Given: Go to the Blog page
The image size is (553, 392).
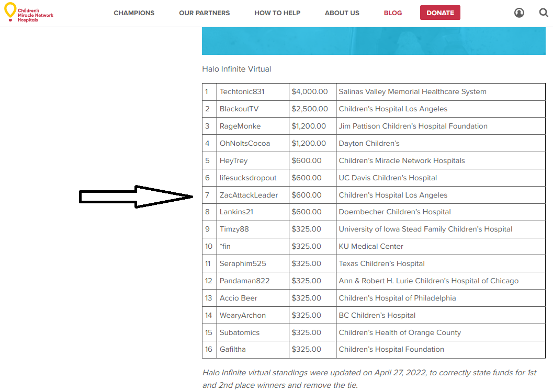Looking at the screenshot, I should tap(392, 13).
